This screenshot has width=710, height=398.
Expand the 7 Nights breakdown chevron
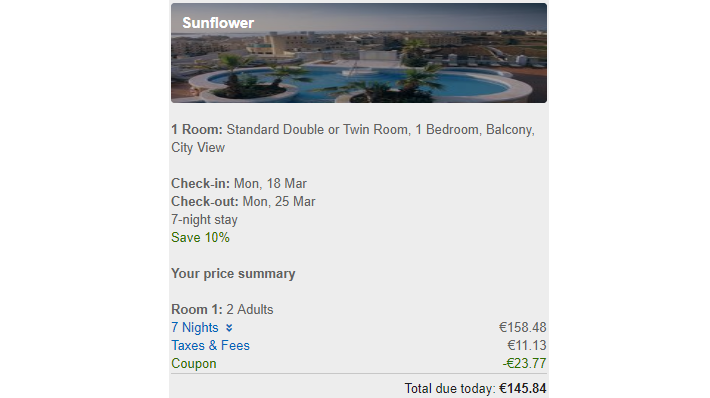coord(229,328)
